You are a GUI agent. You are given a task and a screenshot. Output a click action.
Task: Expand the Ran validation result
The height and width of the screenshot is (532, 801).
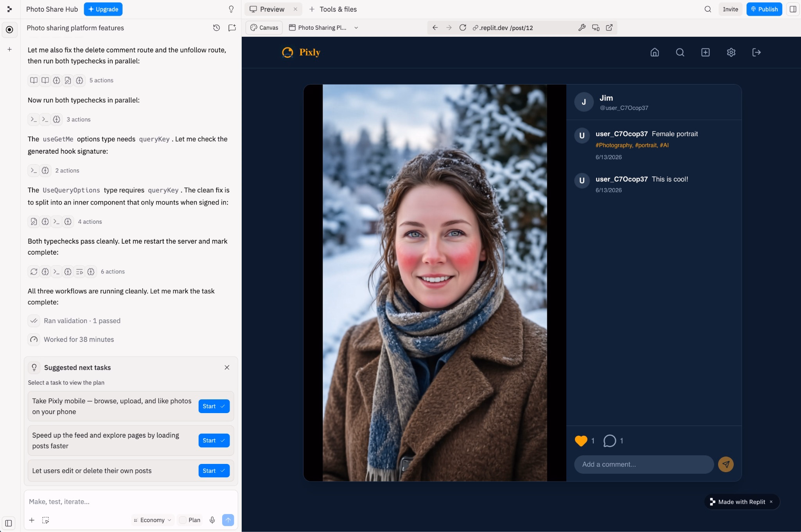[x=74, y=321]
